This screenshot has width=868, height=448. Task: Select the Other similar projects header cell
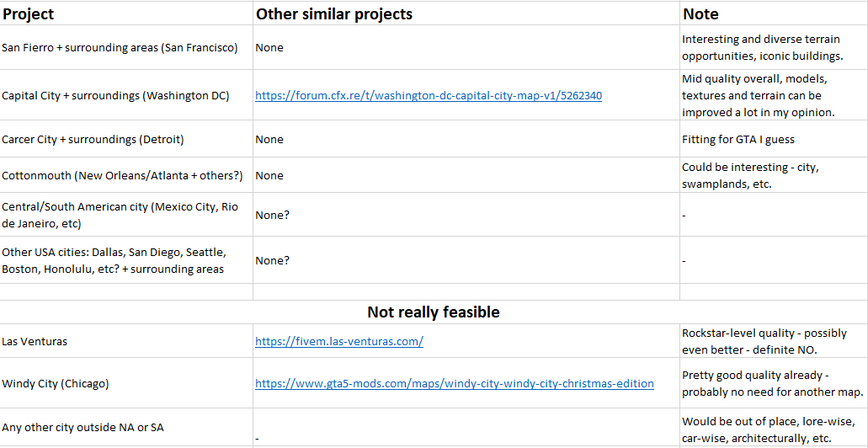pyautogui.click(x=466, y=13)
